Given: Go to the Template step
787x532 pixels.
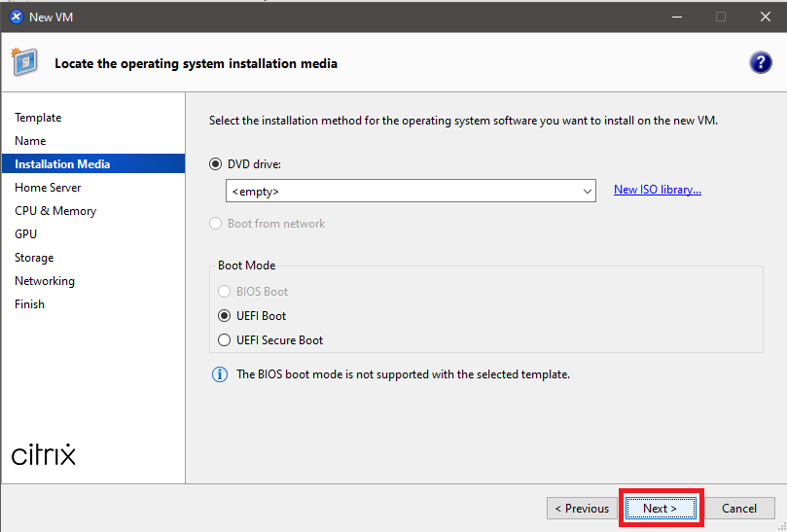Looking at the screenshot, I should (38, 118).
